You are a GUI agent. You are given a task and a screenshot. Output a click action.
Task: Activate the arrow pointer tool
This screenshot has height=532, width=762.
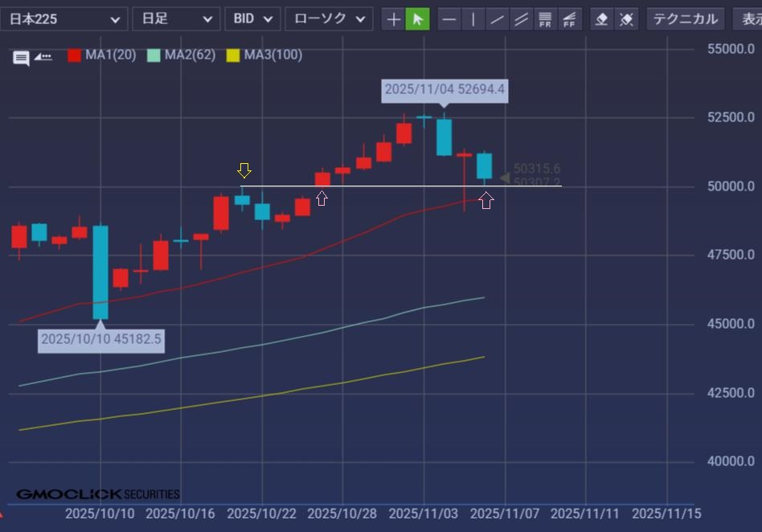417,19
